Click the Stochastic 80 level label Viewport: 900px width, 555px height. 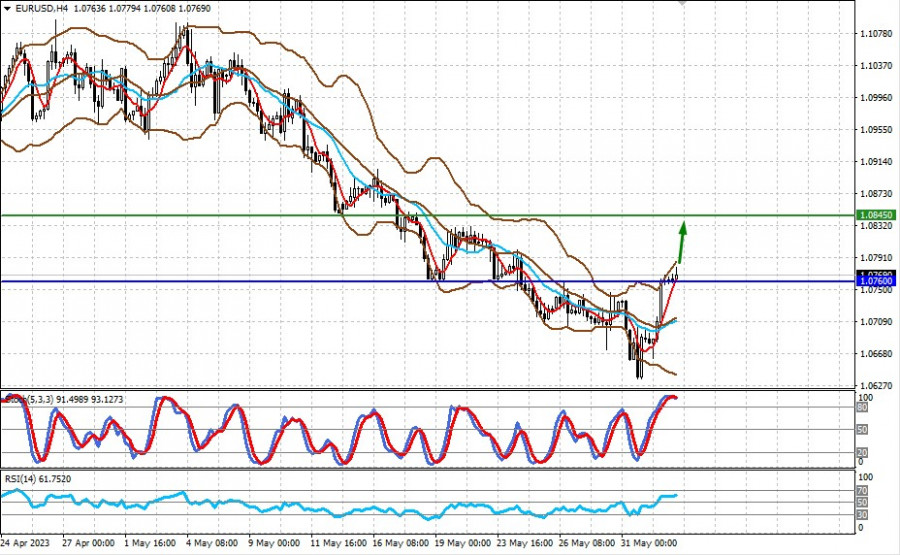[x=862, y=407]
